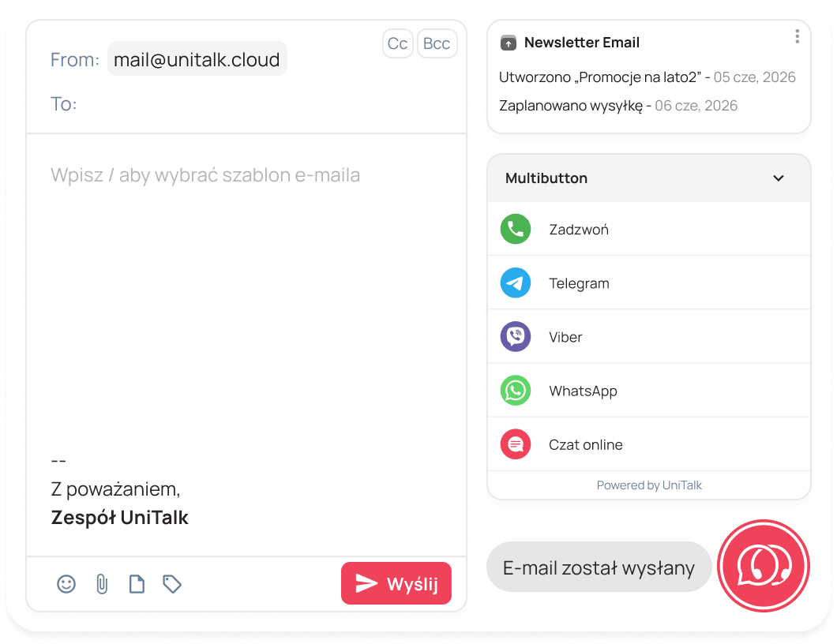Click the blue Telegram icon
This screenshot has width=837, height=644.
(x=516, y=283)
